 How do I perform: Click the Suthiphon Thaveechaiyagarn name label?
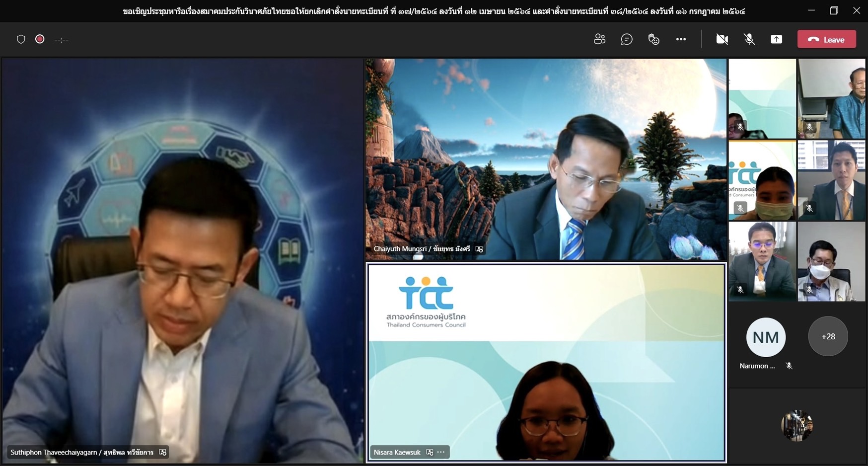click(82, 452)
